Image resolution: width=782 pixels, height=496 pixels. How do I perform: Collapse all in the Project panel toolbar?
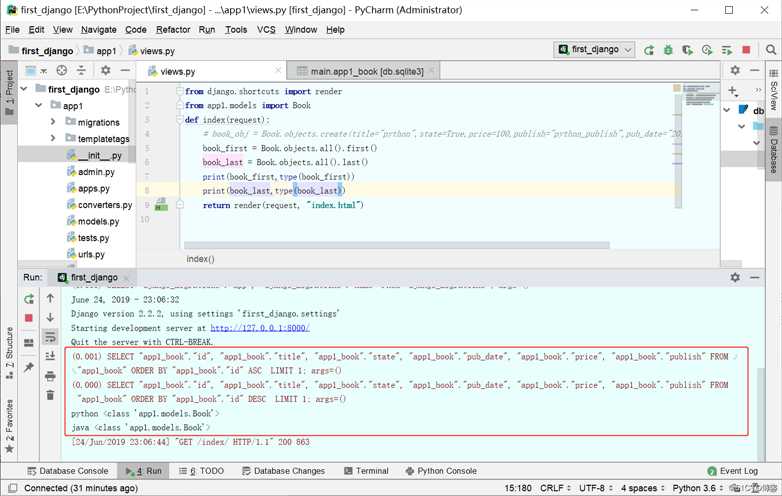(x=81, y=70)
